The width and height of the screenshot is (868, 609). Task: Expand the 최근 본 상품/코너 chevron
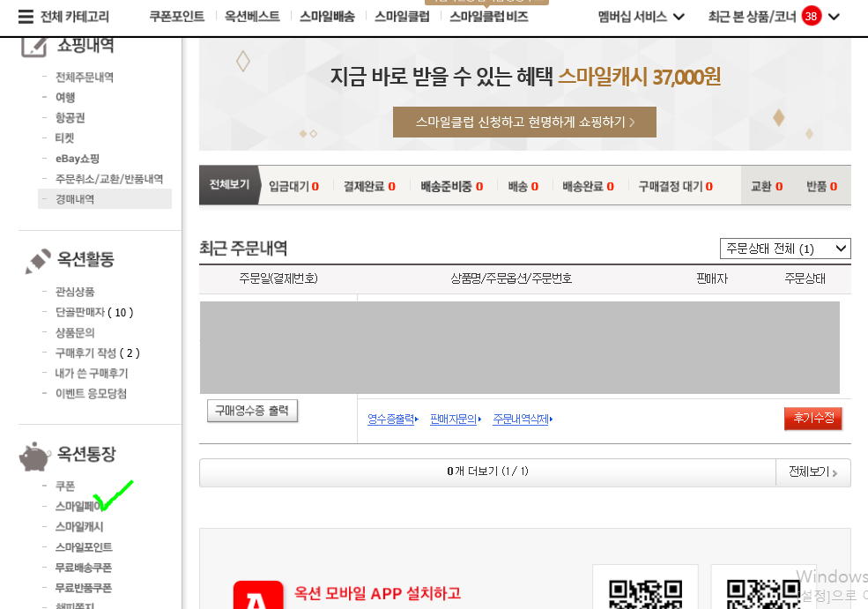834,17
